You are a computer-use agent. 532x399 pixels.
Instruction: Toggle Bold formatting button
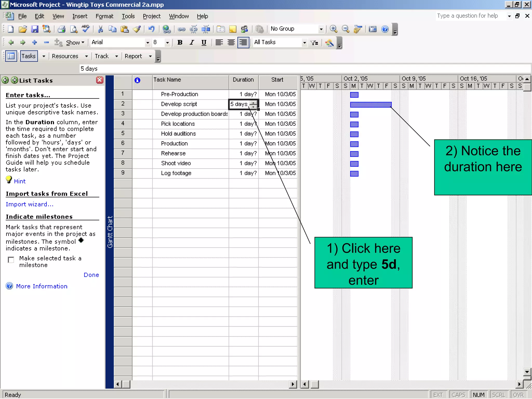click(180, 43)
